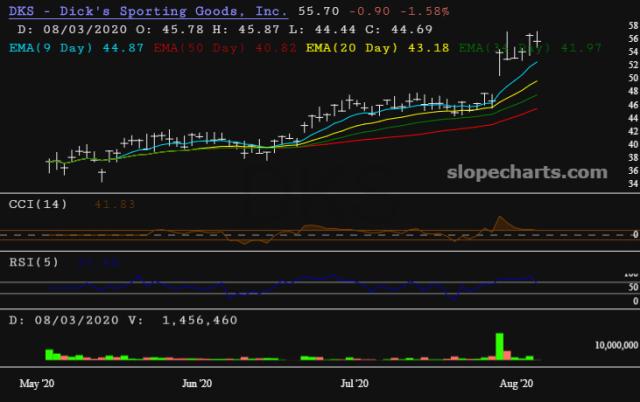Click the Jun '20 date axis label
This screenshot has height=402, width=640.
tap(199, 382)
